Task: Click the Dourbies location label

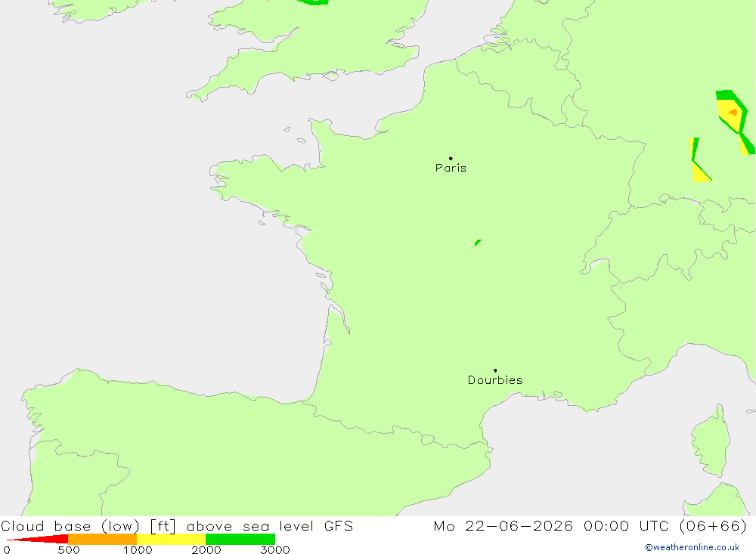Action: click(495, 380)
